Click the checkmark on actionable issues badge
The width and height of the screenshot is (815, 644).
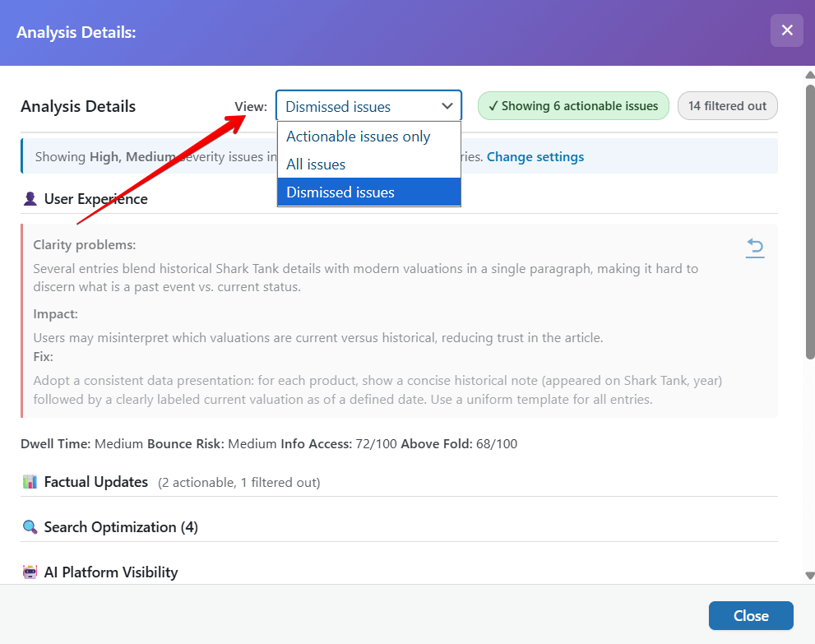click(x=493, y=105)
